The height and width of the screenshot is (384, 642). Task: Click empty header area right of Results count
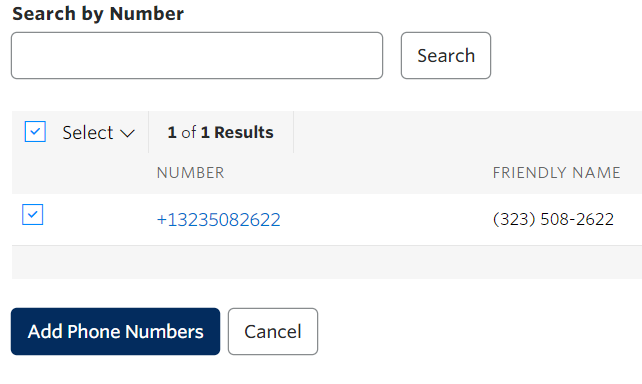point(468,132)
